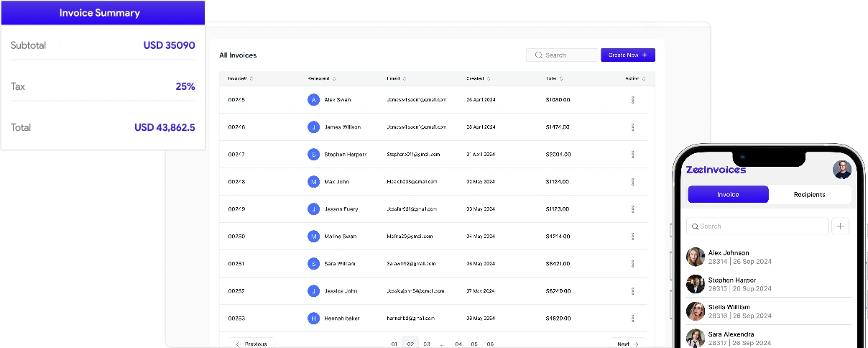
Task: Click Hennah baker's avatar badge
Action: pos(313,319)
